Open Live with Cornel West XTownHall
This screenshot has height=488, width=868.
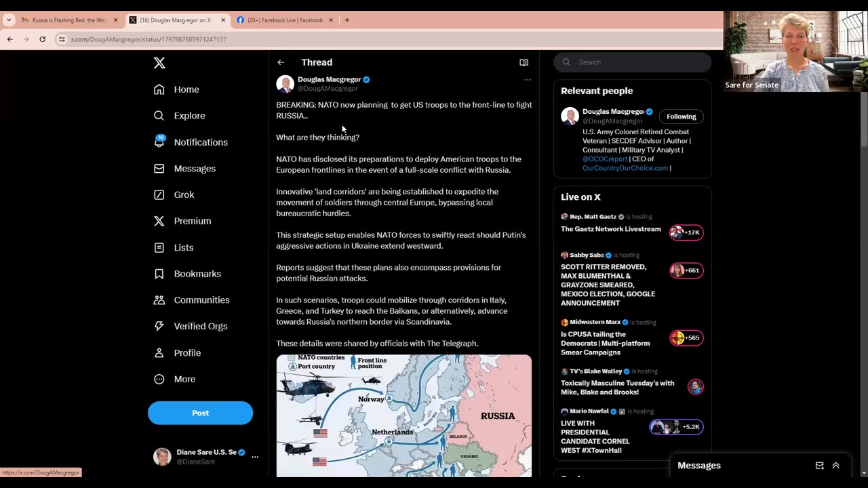(x=595, y=436)
